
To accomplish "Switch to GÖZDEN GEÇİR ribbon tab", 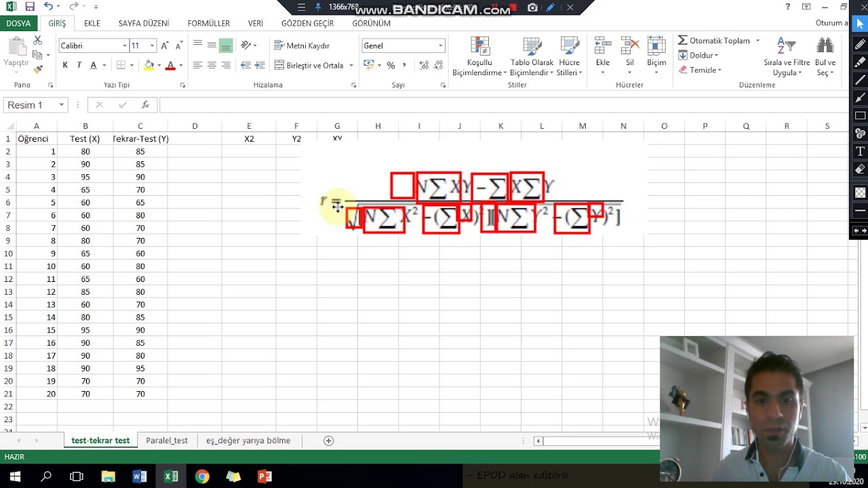I will 308,23.
